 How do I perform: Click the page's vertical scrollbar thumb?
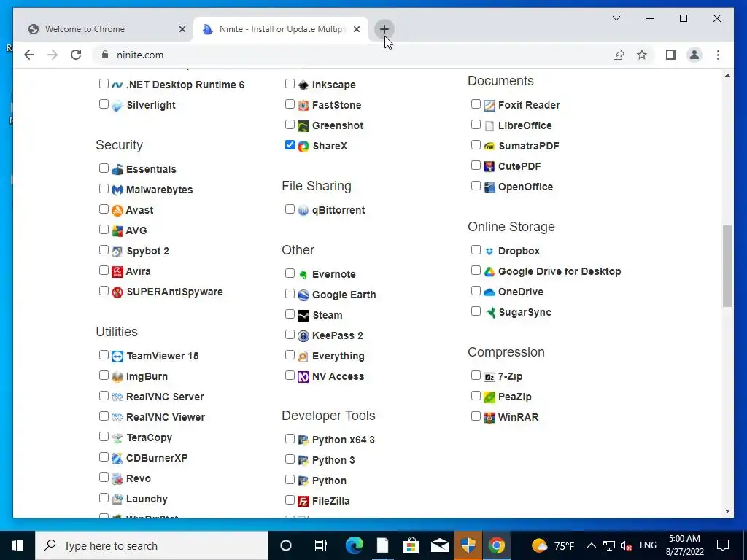click(727, 265)
